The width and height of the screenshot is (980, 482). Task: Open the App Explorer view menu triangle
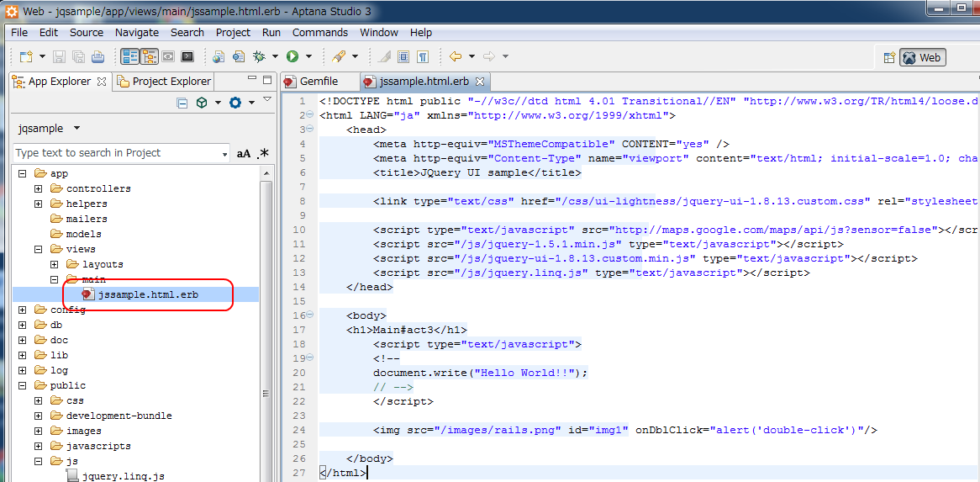[x=267, y=98]
